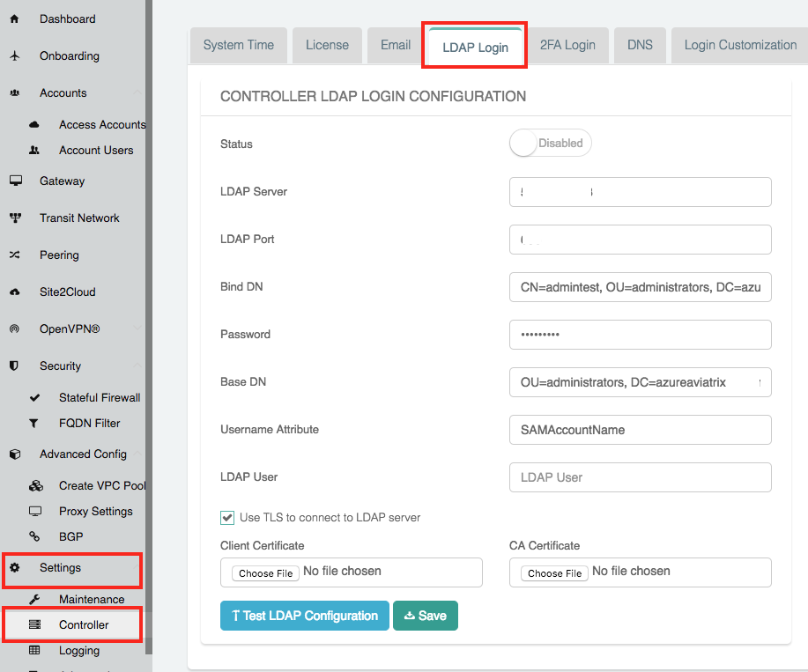Click the Gateway monitor icon
This screenshot has width=808, height=672.
pos(15,181)
